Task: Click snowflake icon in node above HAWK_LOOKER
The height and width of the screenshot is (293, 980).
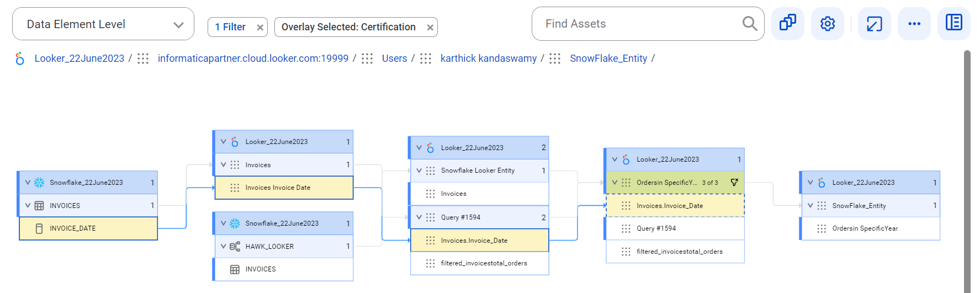Action: pyautogui.click(x=235, y=223)
